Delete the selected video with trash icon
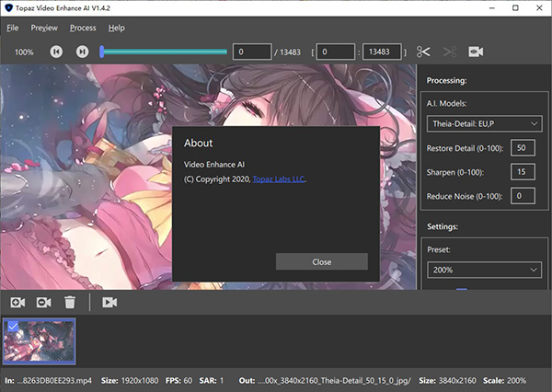This screenshot has width=552, height=392. point(69,302)
